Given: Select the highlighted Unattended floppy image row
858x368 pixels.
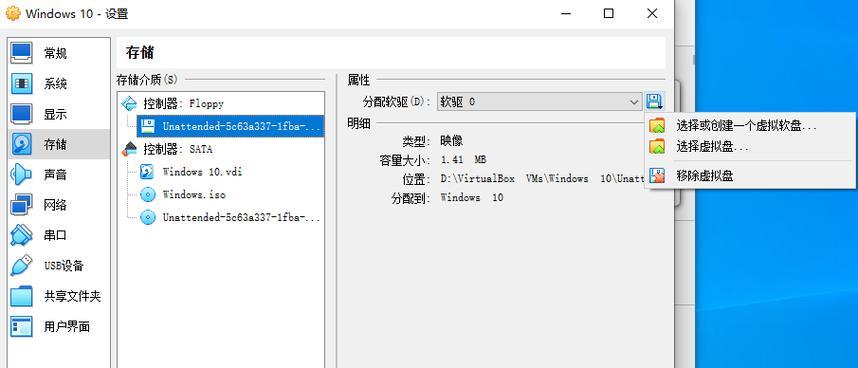Looking at the screenshot, I should click(x=230, y=126).
